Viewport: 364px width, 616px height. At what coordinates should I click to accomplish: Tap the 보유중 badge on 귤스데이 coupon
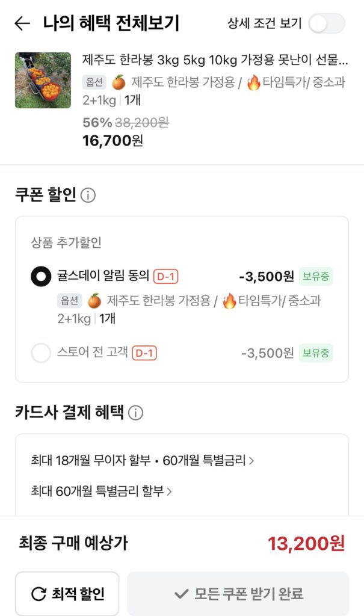pyautogui.click(x=316, y=277)
